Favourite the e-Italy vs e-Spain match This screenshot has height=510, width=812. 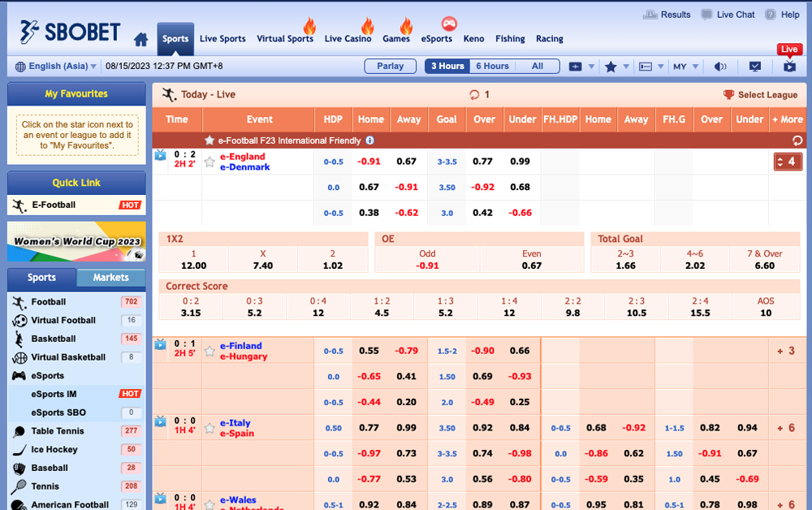pyautogui.click(x=209, y=428)
